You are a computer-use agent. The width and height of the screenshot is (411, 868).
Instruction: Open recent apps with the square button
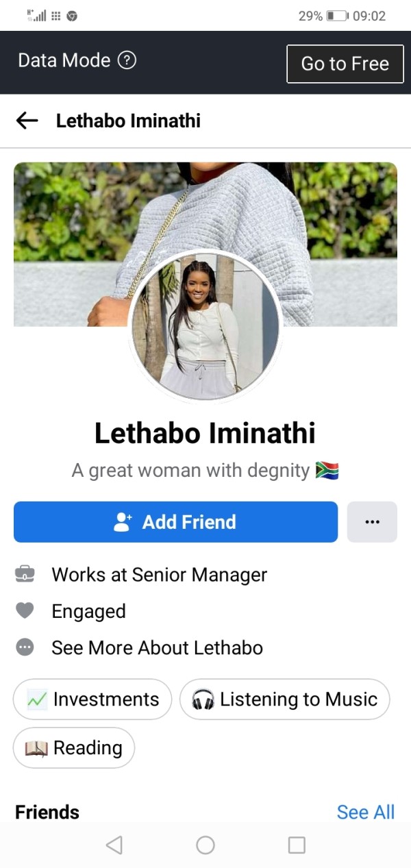coord(297,845)
